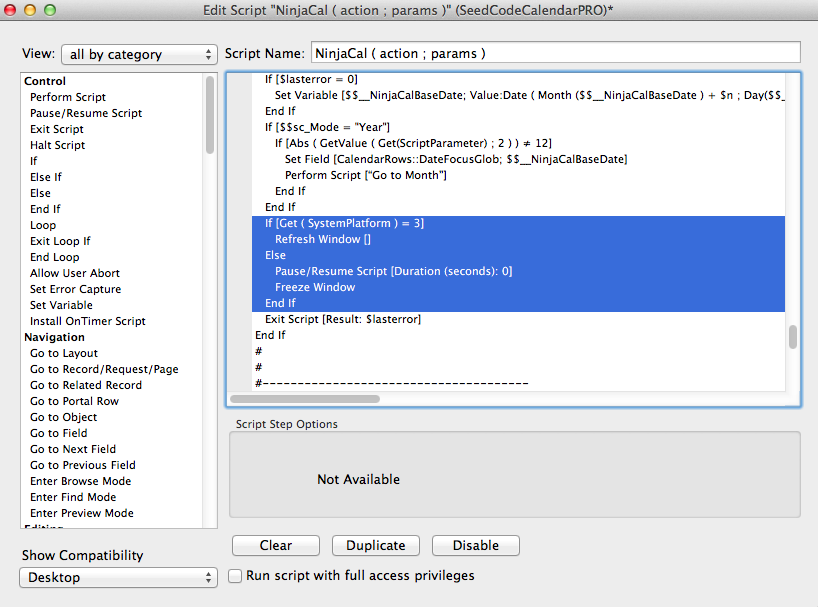Select the End Loop step
The width and height of the screenshot is (818, 607).
point(55,257)
